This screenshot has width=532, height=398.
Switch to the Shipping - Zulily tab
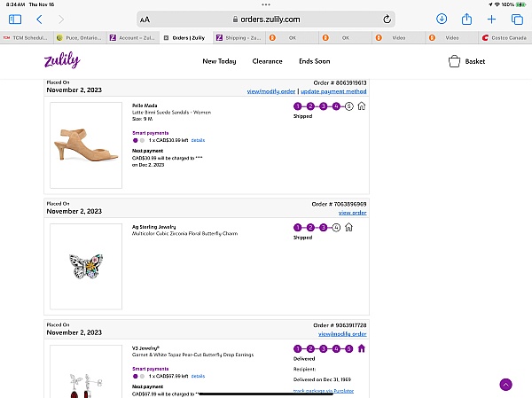click(x=239, y=37)
